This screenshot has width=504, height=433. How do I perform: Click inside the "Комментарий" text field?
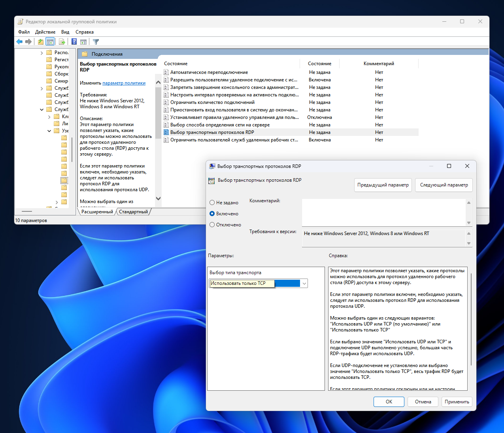(x=384, y=212)
